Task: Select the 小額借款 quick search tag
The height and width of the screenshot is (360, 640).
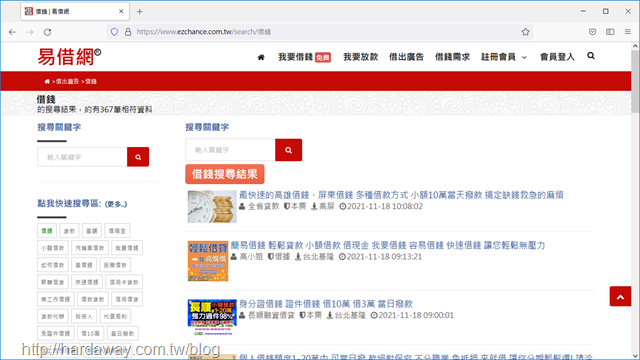Action: pyautogui.click(x=53, y=248)
